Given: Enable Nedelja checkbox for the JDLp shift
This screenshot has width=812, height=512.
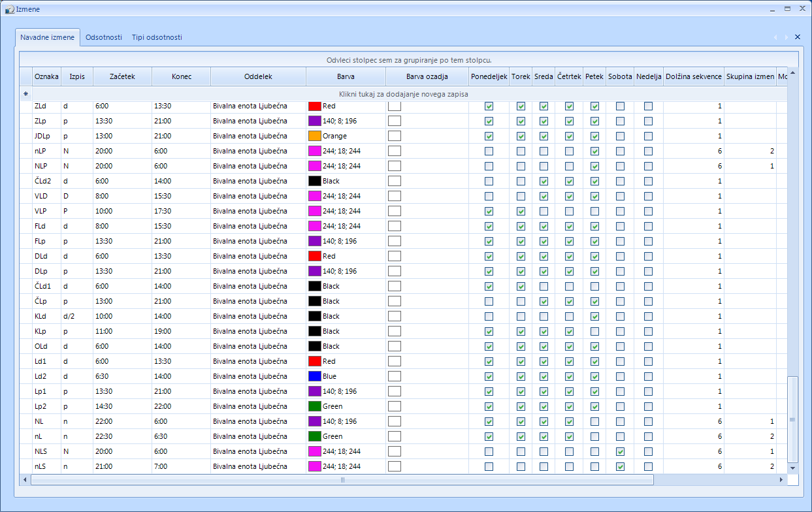Looking at the screenshot, I should coord(648,136).
